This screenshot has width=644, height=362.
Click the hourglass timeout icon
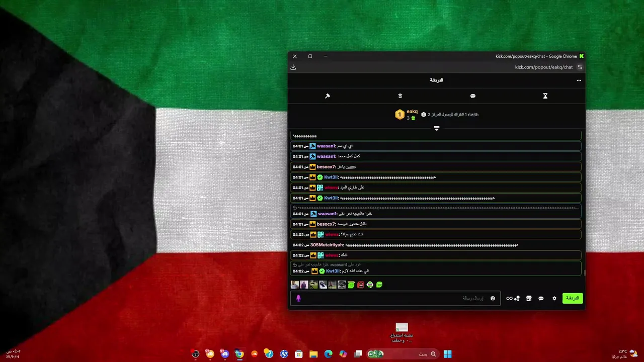[x=545, y=96]
